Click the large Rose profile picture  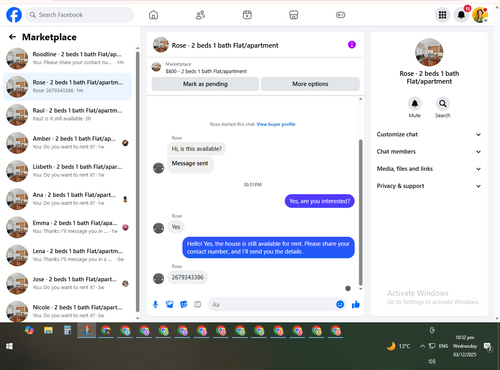[x=429, y=52]
